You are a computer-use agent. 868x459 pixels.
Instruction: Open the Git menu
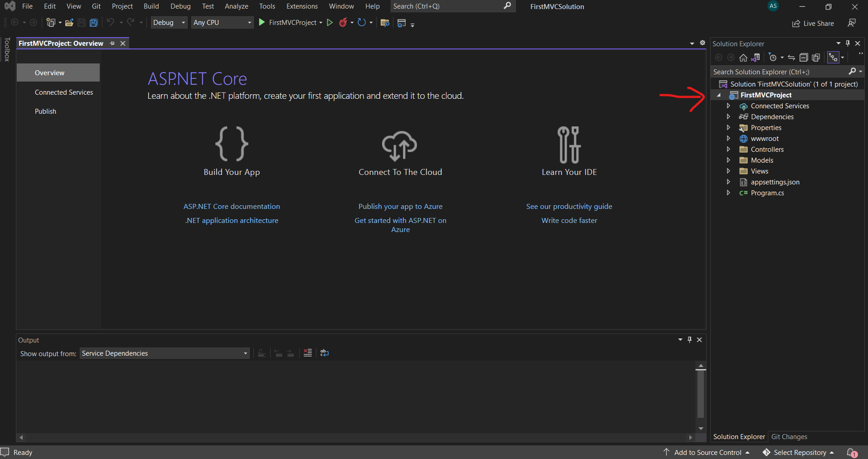(x=96, y=6)
